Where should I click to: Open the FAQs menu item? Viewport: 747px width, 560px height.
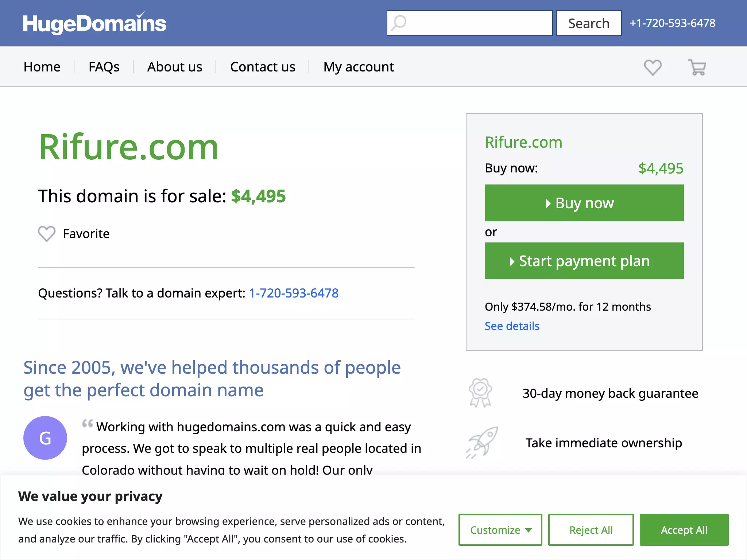(x=104, y=67)
